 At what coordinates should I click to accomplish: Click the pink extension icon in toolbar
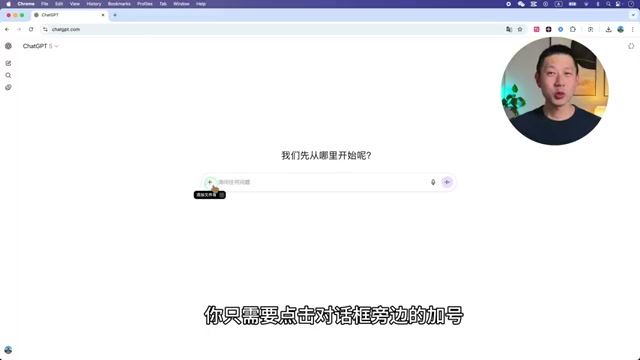(x=536, y=29)
